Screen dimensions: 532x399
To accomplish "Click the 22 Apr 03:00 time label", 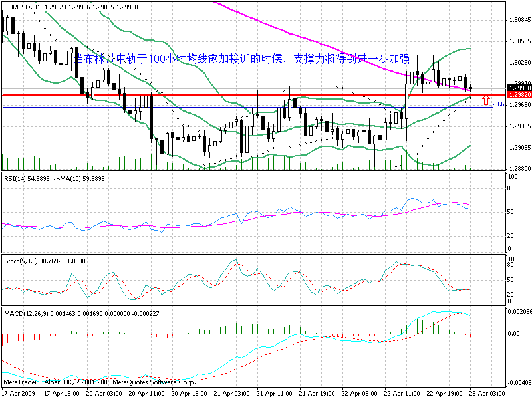I will click(359, 394).
